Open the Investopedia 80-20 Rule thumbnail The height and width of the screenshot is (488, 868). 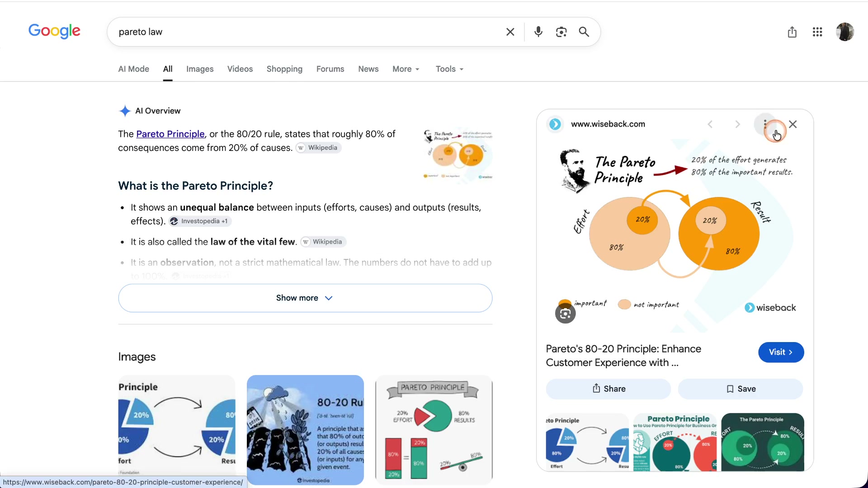tap(305, 430)
